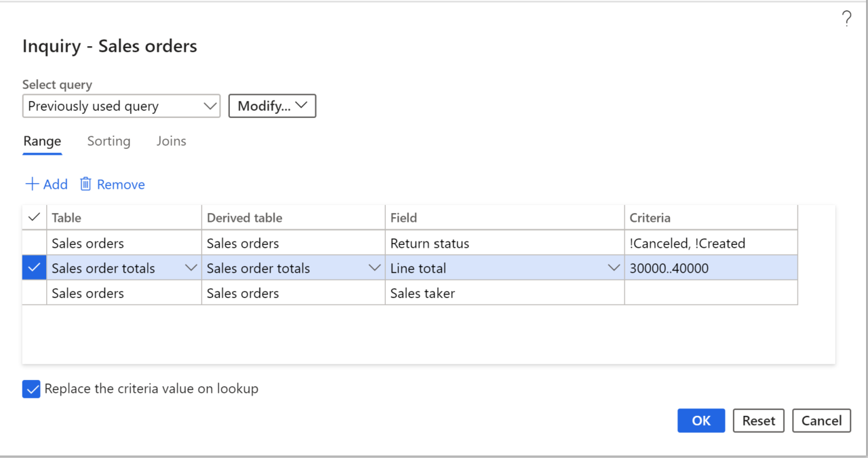Click the checkmark column header icon
This screenshot has height=458, width=868.
(x=33, y=216)
